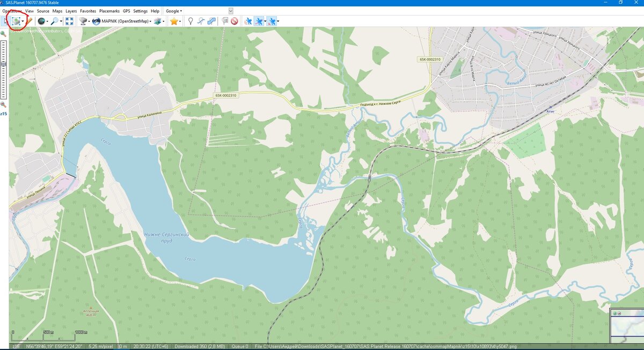Click the red hide all placemarks icon
This screenshot has height=350, width=644.
point(235,21)
